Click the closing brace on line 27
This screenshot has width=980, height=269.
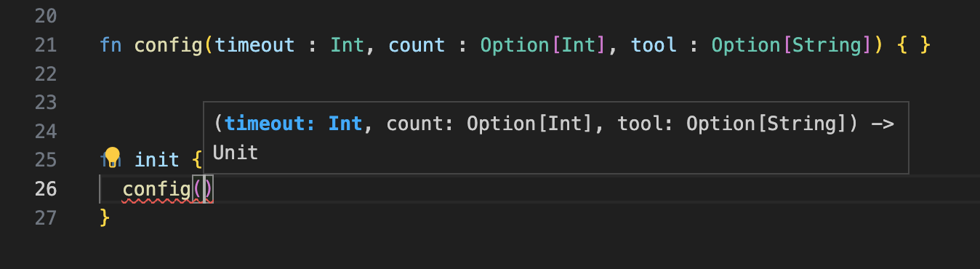point(105,217)
